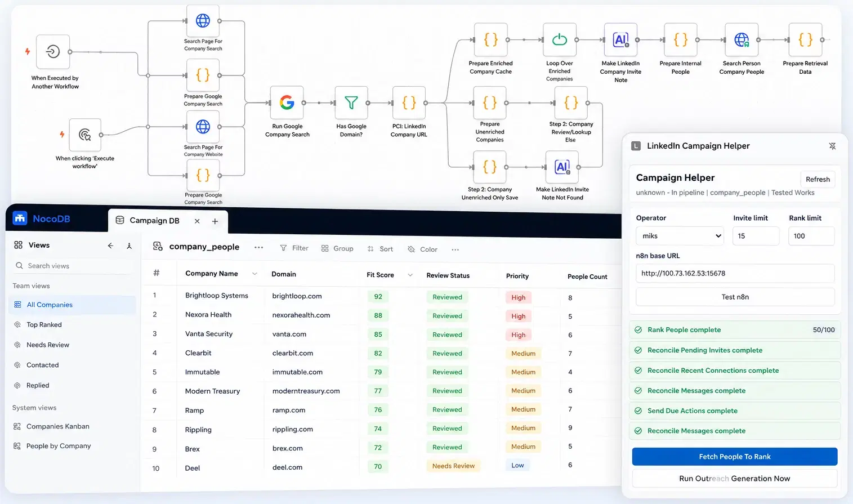Click the 'High' priority badge for Vanta Security

click(x=519, y=335)
